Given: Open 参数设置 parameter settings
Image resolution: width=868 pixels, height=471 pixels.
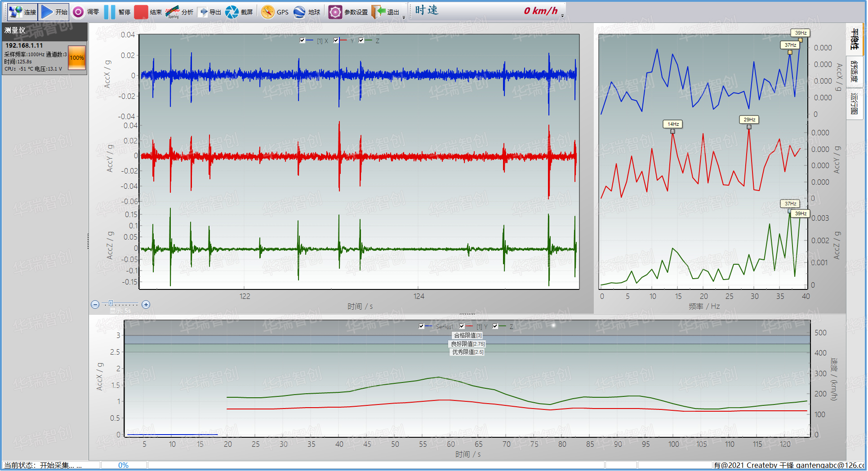Looking at the screenshot, I should click(347, 12).
